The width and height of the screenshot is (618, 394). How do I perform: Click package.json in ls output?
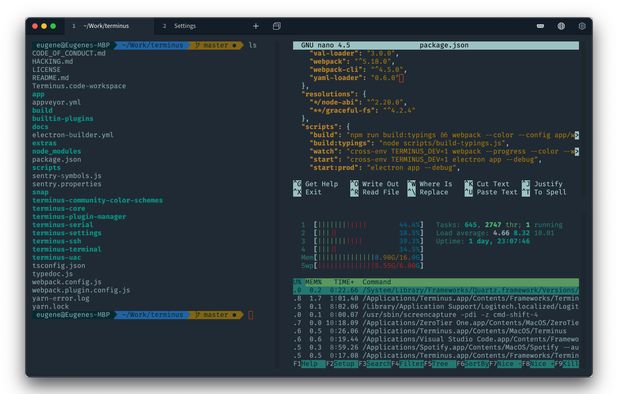point(57,160)
